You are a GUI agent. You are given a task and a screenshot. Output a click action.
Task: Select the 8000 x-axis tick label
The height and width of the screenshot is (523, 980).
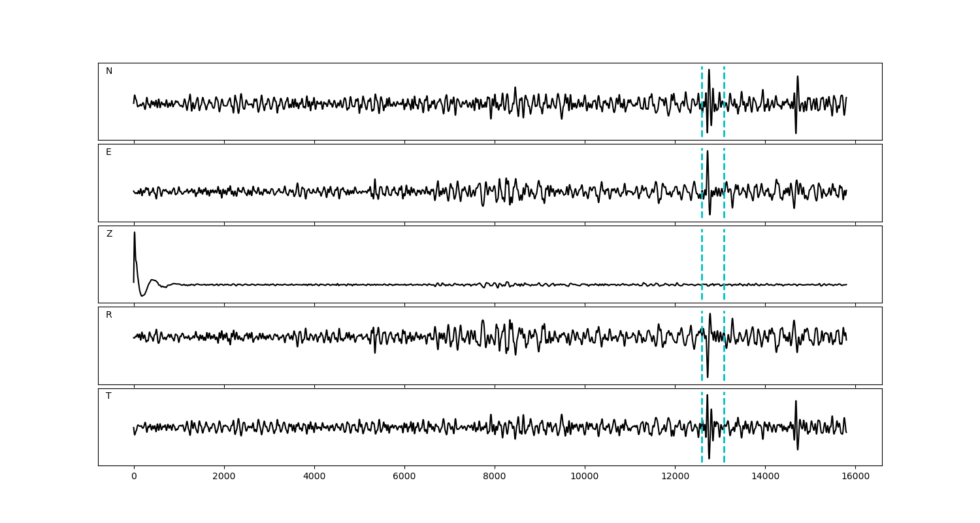[495, 477]
